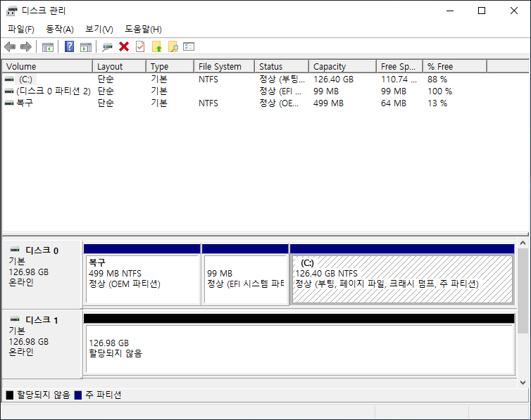The width and height of the screenshot is (531, 420).
Task: Toggle the console tree pane icon
Action: (x=48, y=47)
